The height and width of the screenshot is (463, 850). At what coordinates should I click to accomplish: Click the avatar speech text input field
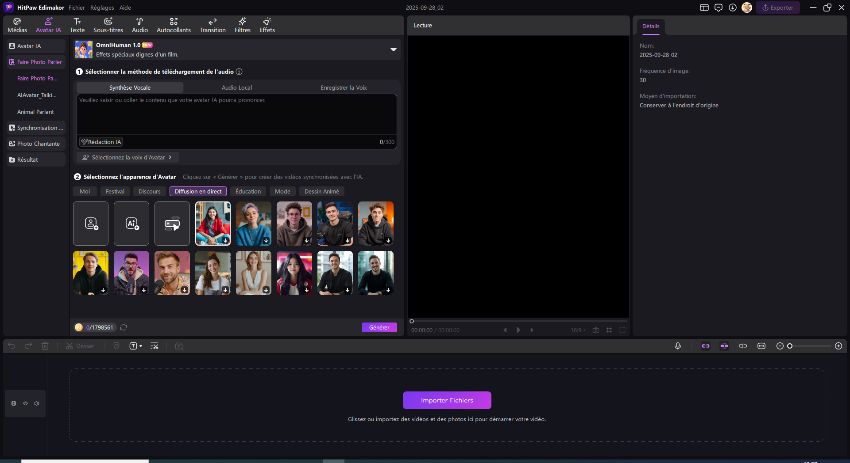point(238,117)
